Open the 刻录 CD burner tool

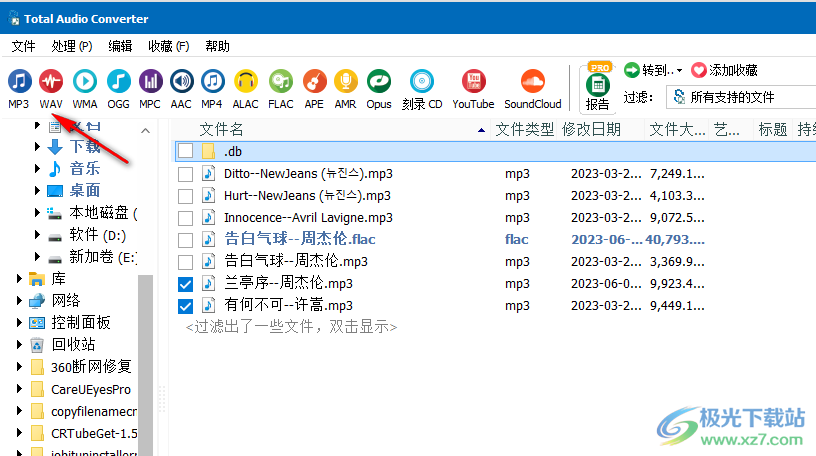[422, 89]
